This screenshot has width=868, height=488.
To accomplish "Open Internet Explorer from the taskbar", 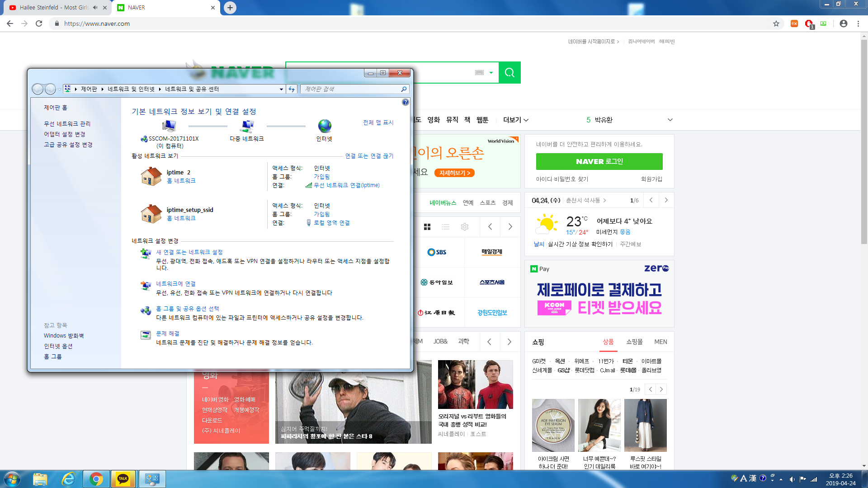I will (68, 479).
